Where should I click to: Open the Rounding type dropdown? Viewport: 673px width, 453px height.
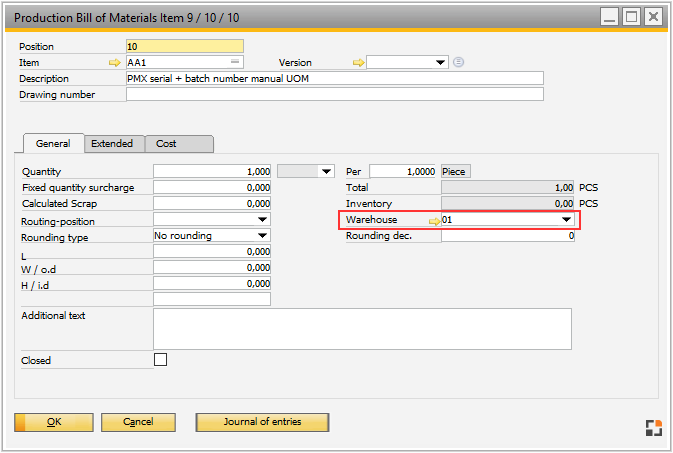pyautogui.click(x=262, y=235)
